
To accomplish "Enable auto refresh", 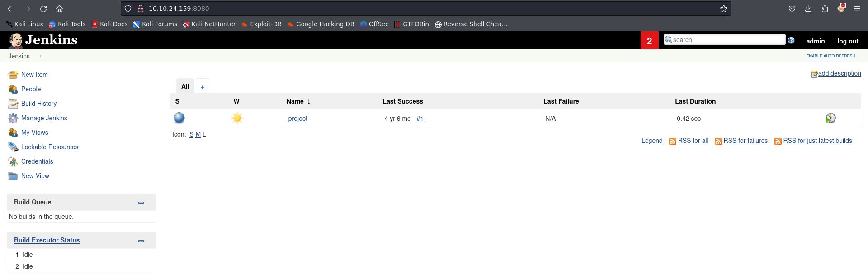I will (x=830, y=56).
